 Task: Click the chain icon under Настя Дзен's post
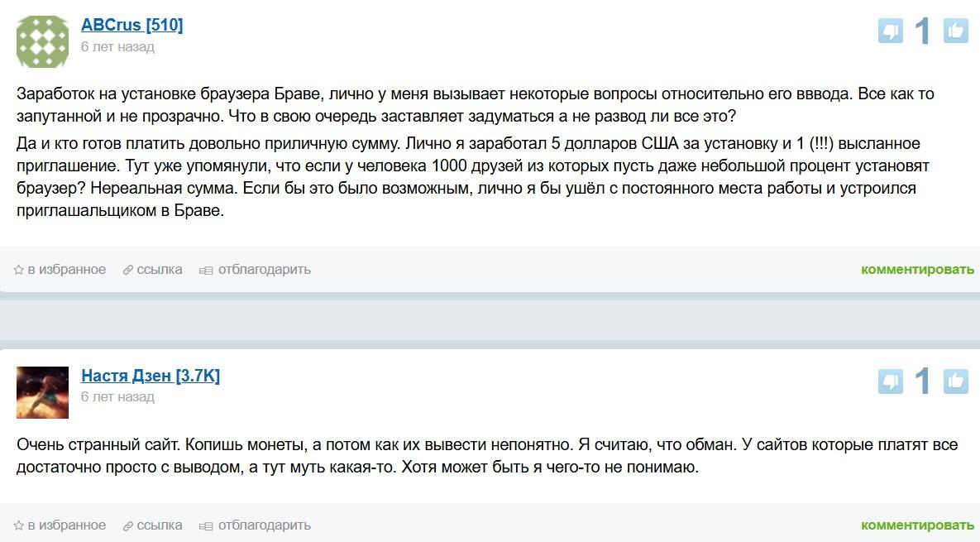pyautogui.click(x=128, y=525)
